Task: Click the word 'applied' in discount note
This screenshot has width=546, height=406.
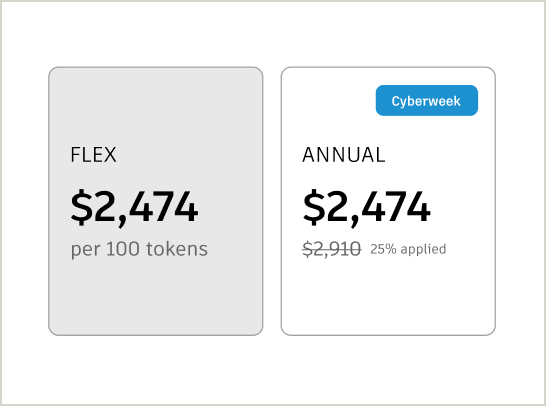Action: point(423,250)
